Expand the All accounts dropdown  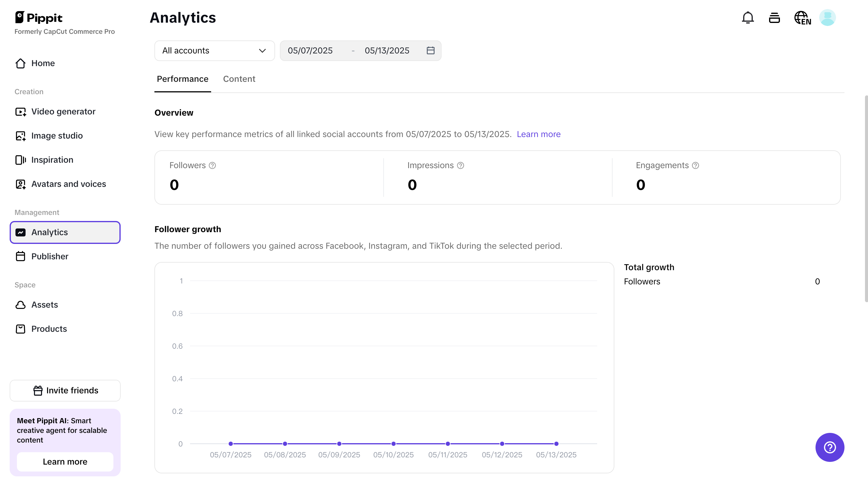click(x=214, y=51)
